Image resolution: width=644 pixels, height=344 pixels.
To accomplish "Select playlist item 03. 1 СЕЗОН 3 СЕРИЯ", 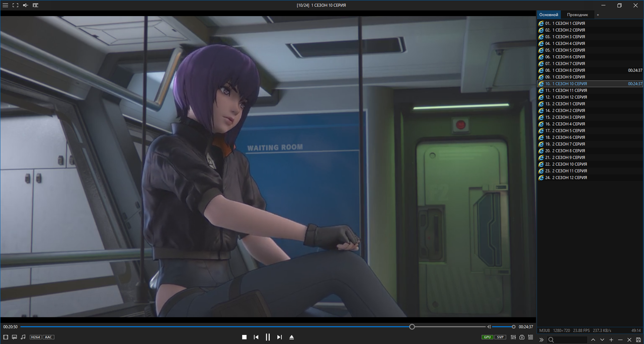I will [591, 37].
